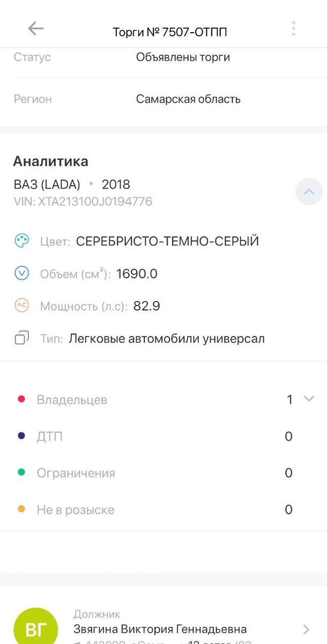
Task: Tap the ЛС horsepower icon beside Мощность
Action: (x=21, y=305)
